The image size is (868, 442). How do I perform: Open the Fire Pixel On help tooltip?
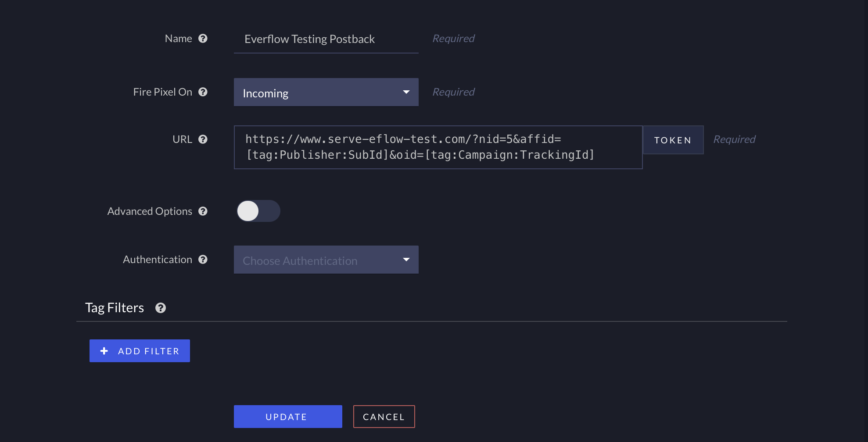[203, 92]
